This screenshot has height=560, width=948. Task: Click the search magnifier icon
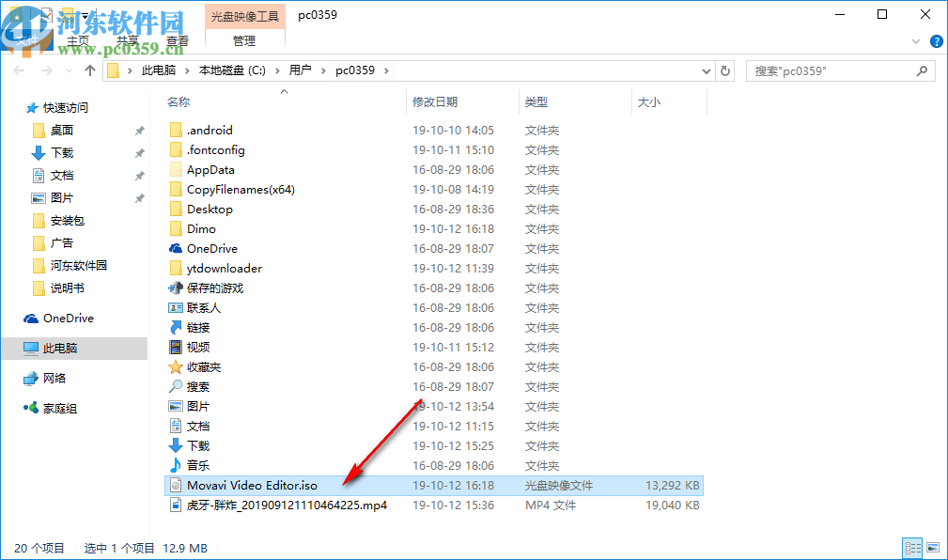pyautogui.click(x=922, y=70)
